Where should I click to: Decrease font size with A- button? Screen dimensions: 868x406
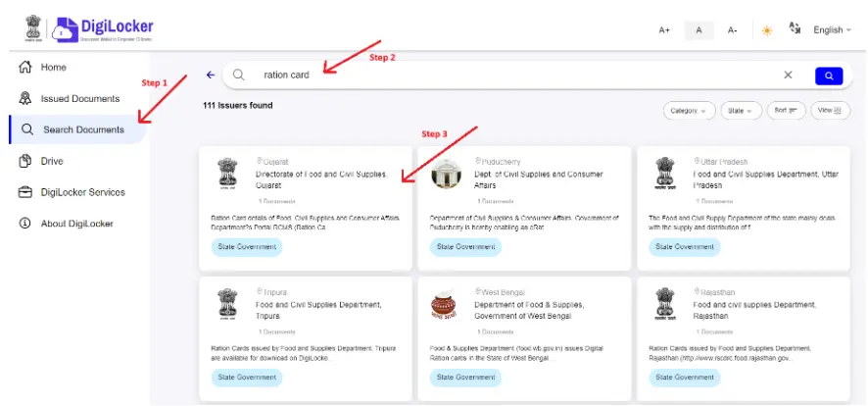[x=732, y=30]
